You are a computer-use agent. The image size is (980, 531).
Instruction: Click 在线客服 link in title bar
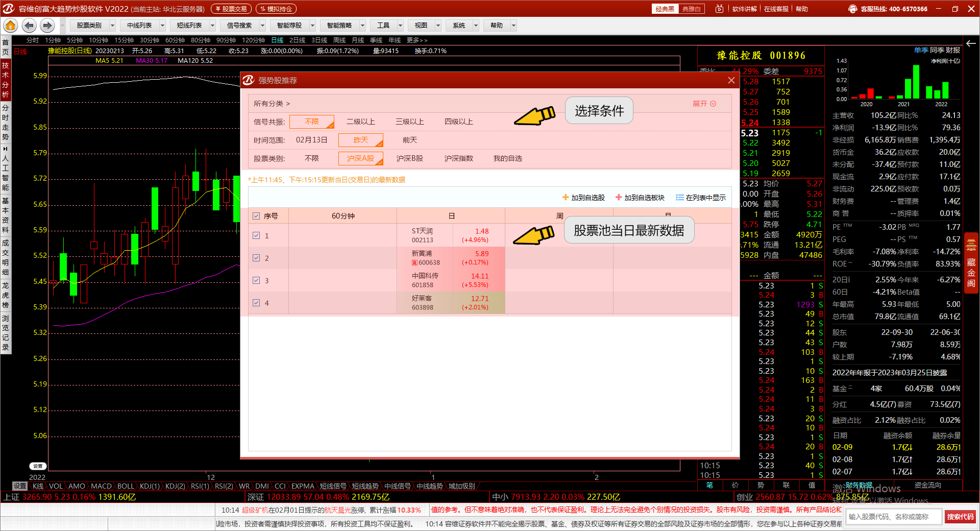776,9
